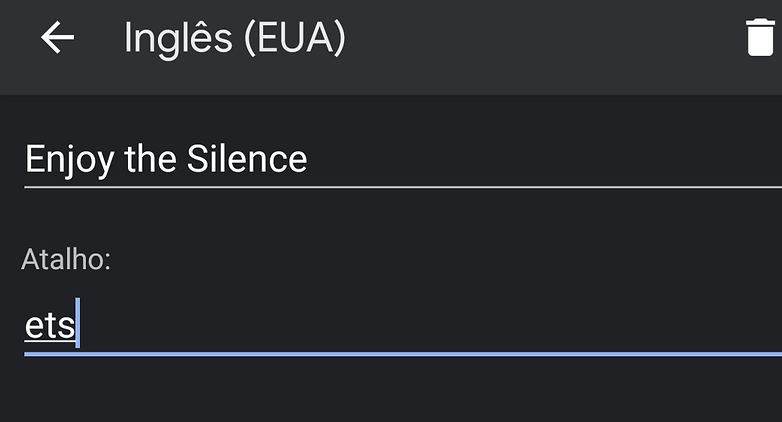Go back using the left arrow
Viewport: 782px width, 422px height.
pyautogui.click(x=57, y=37)
